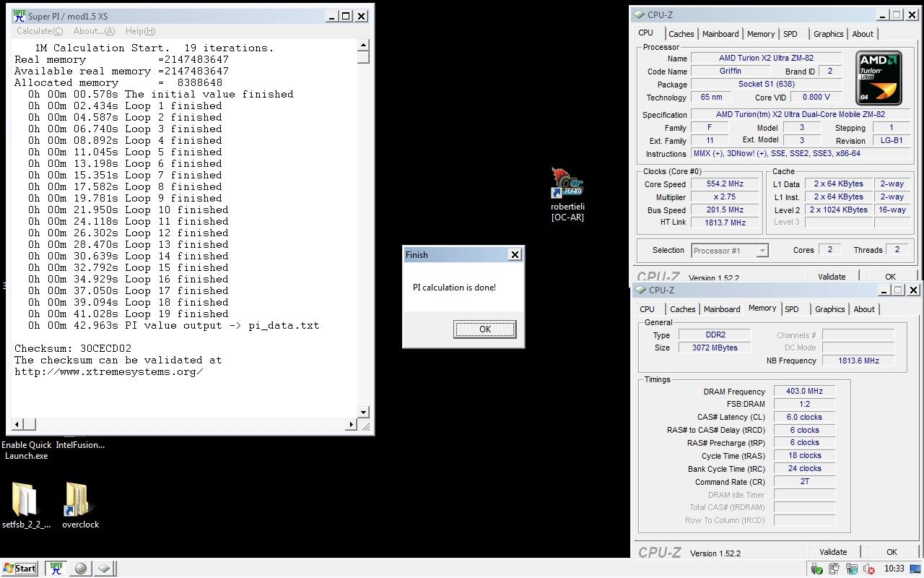Screen dimensions: 924x578
Task: Click OK in the bottom CPU-Z window
Action: [x=892, y=552]
